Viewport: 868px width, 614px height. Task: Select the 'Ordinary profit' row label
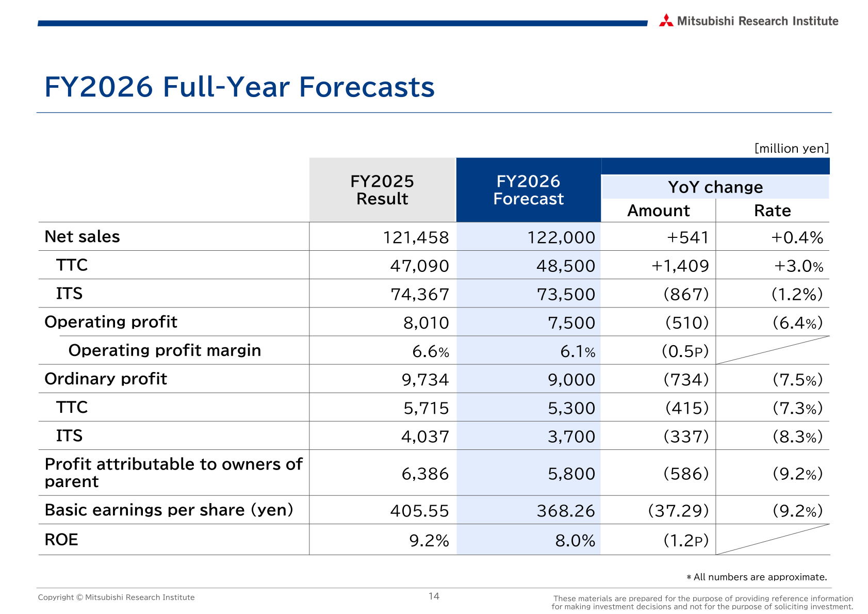tap(106, 379)
